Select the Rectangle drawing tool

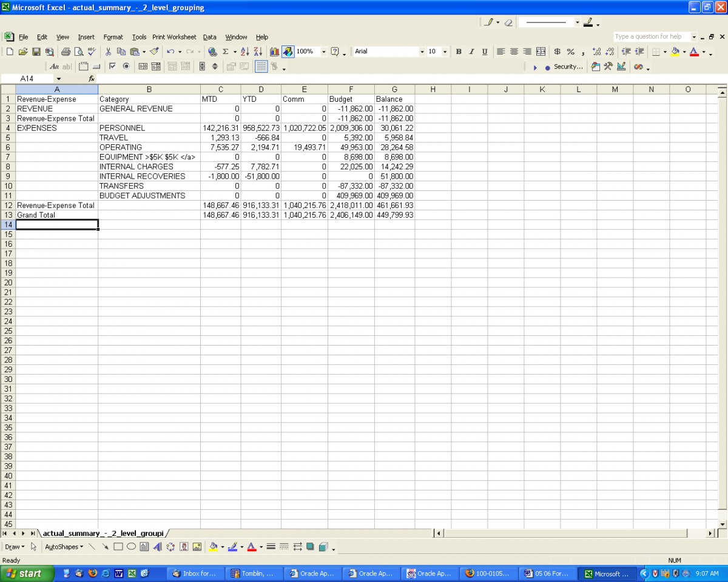pos(118,547)
